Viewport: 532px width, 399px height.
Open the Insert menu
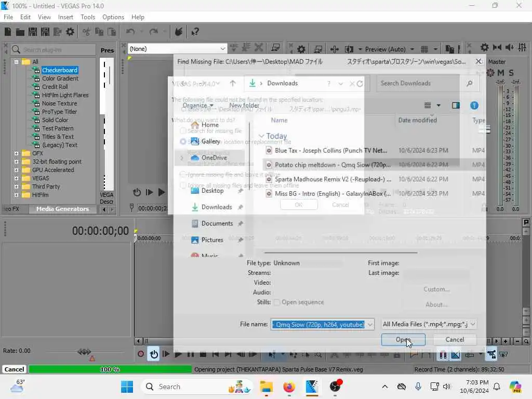pos(65,17)
